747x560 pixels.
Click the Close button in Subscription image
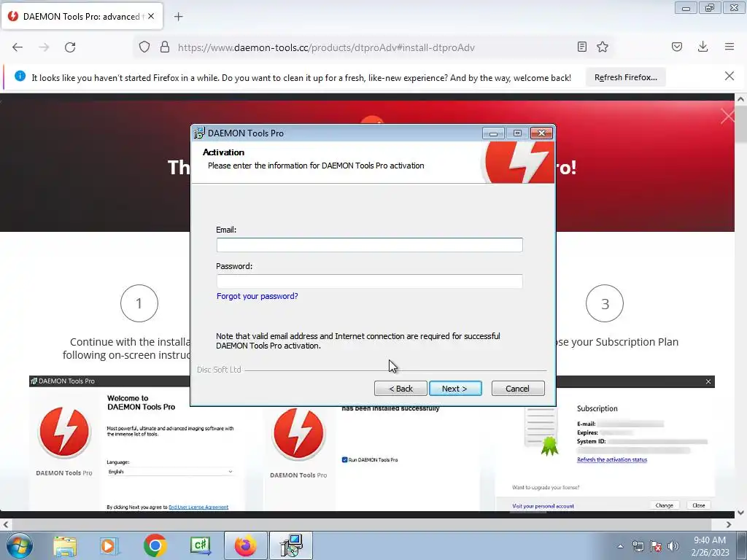click(x=698, y=505)
